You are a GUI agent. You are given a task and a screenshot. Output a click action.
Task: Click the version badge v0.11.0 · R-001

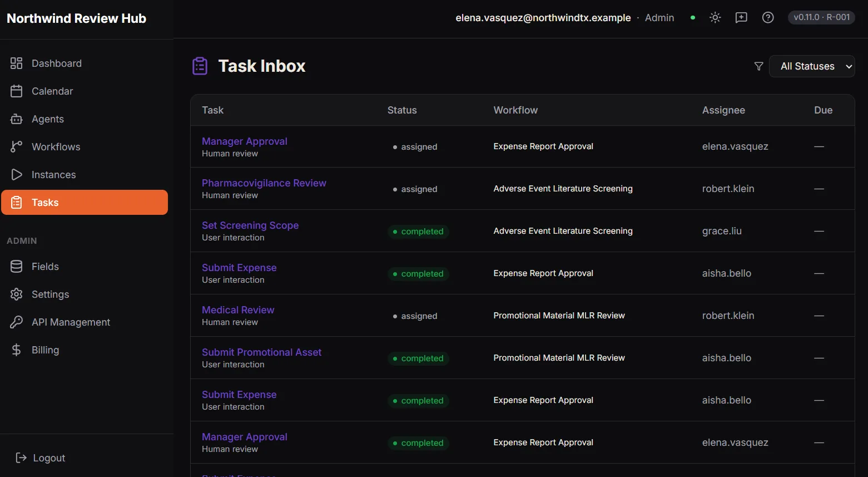tap(821, 17)
